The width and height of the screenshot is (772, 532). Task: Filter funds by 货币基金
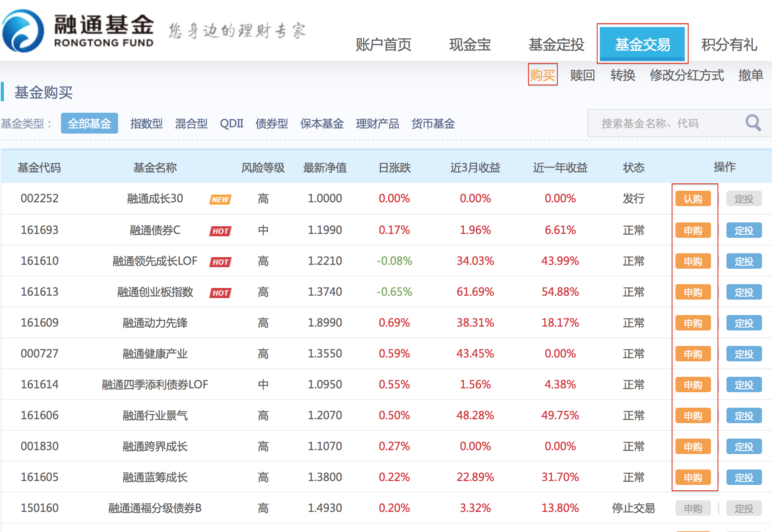pos(433,124)
